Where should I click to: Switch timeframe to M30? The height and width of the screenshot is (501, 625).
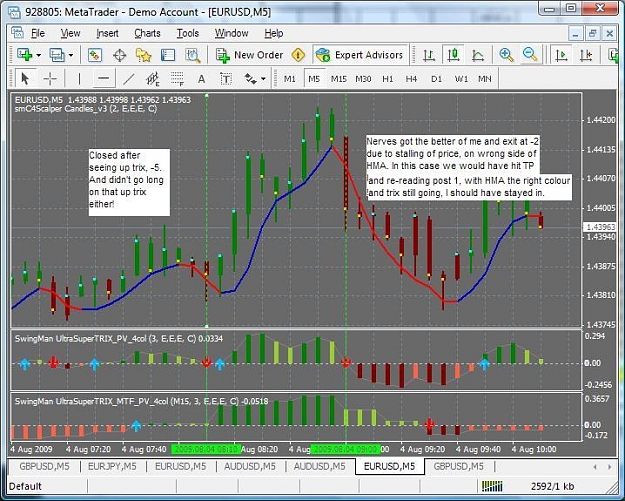[x=363, y=79]
